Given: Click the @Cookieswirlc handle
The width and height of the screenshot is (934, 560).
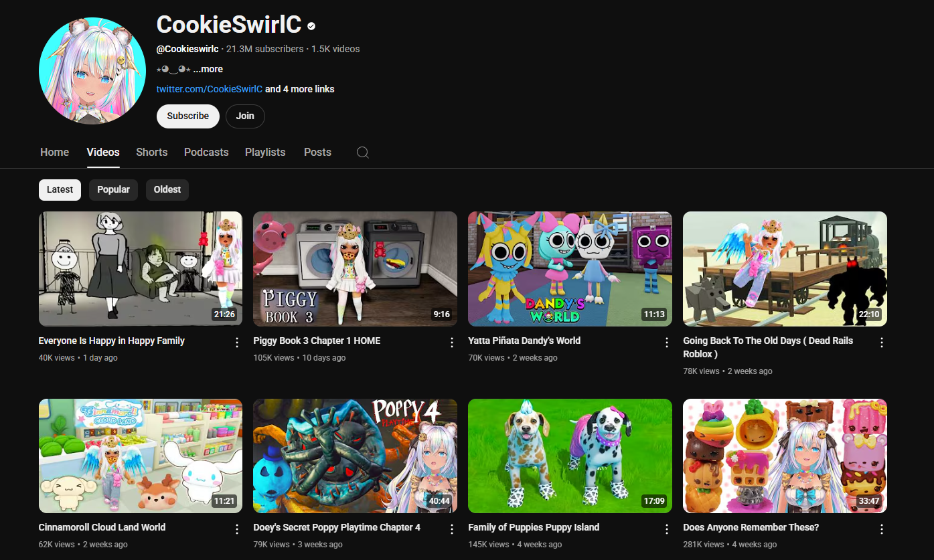Looking at the screenshot, I should (187, 49).
